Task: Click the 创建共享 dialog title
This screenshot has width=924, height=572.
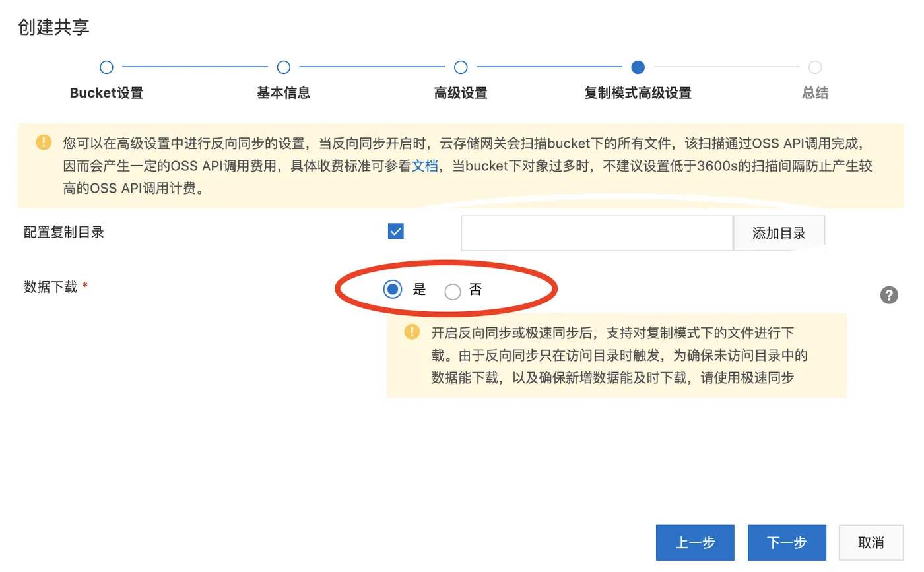Action: click(x=54, y=27)
